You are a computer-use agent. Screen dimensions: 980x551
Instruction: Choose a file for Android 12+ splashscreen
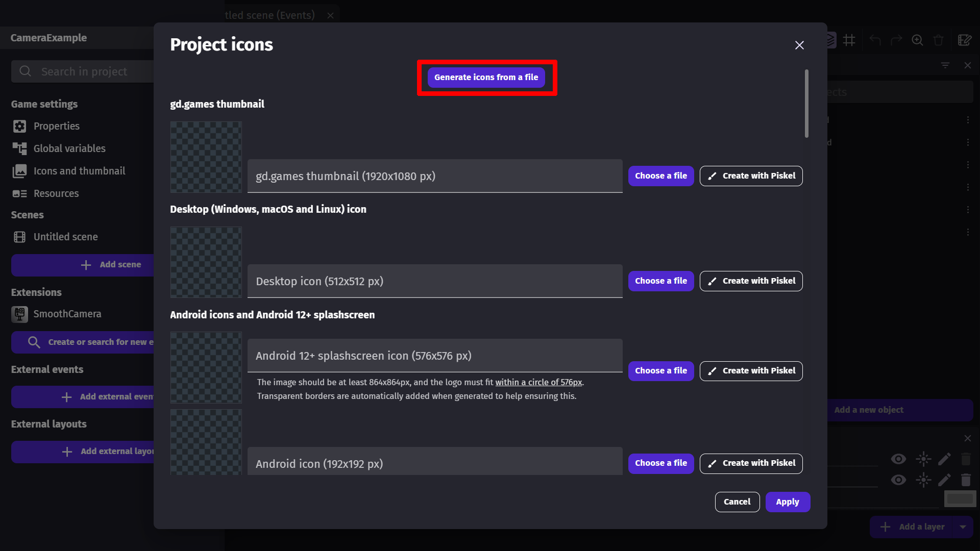[x=660, y=371]
